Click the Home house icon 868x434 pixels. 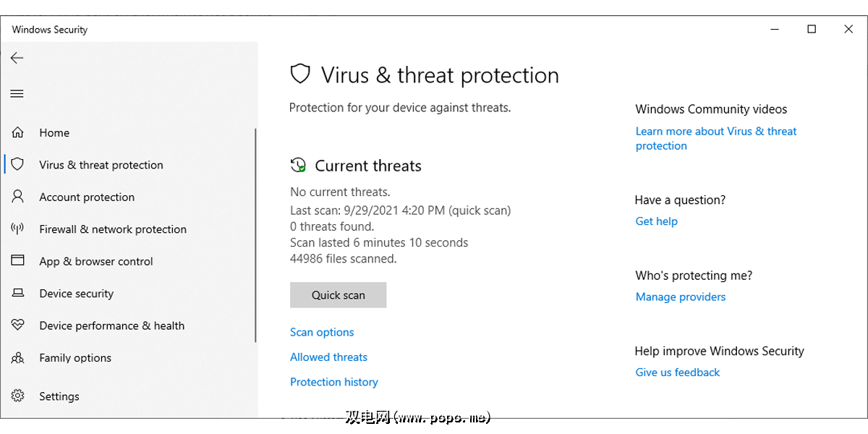(x=17, y=133)
